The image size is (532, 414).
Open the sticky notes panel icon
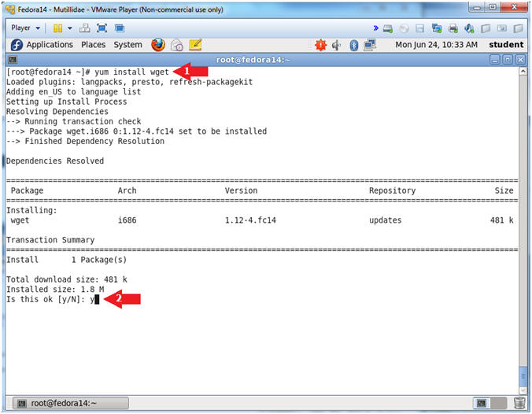point(195,45)
